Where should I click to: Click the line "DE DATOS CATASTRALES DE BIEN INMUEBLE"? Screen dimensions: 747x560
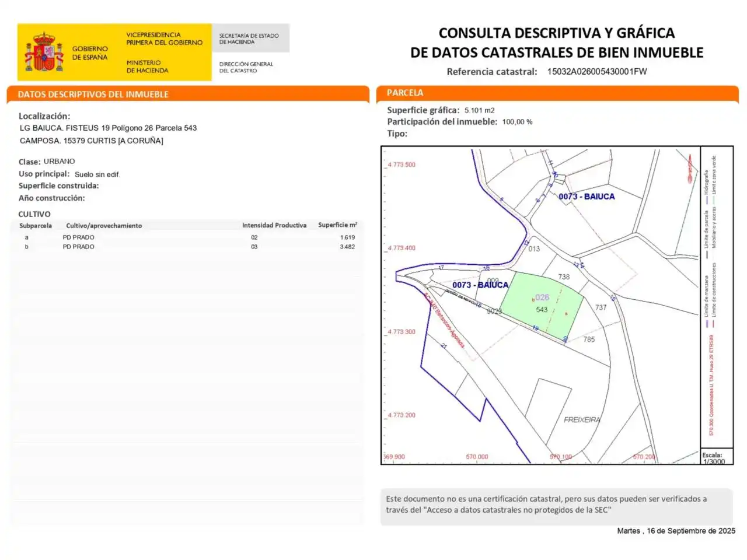click(x=557, y=52)
